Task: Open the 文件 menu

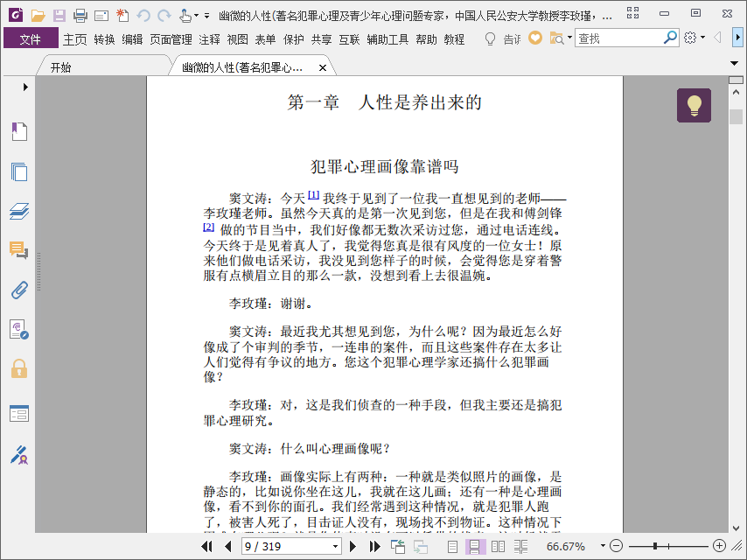Action: 31,39
